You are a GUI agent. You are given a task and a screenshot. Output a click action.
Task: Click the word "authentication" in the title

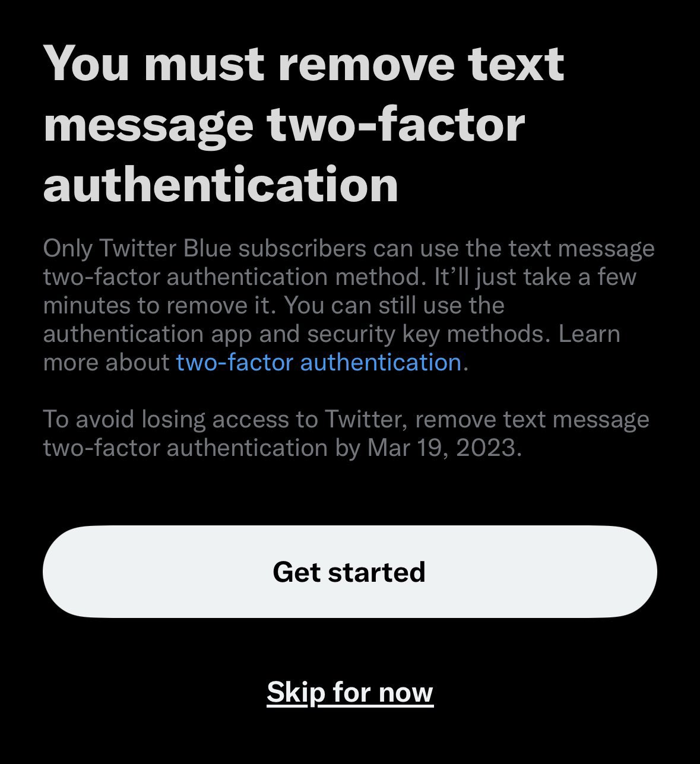tap(221, 184)
